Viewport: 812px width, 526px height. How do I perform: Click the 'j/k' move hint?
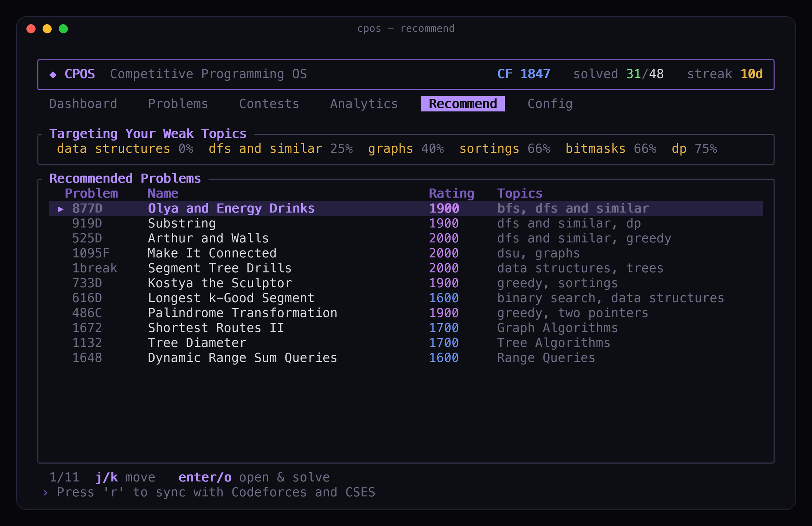pyautogui.click(x=125, y=477)
